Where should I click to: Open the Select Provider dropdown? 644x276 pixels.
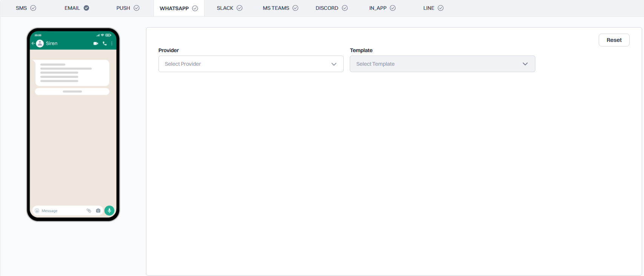[x=251, y=64]
